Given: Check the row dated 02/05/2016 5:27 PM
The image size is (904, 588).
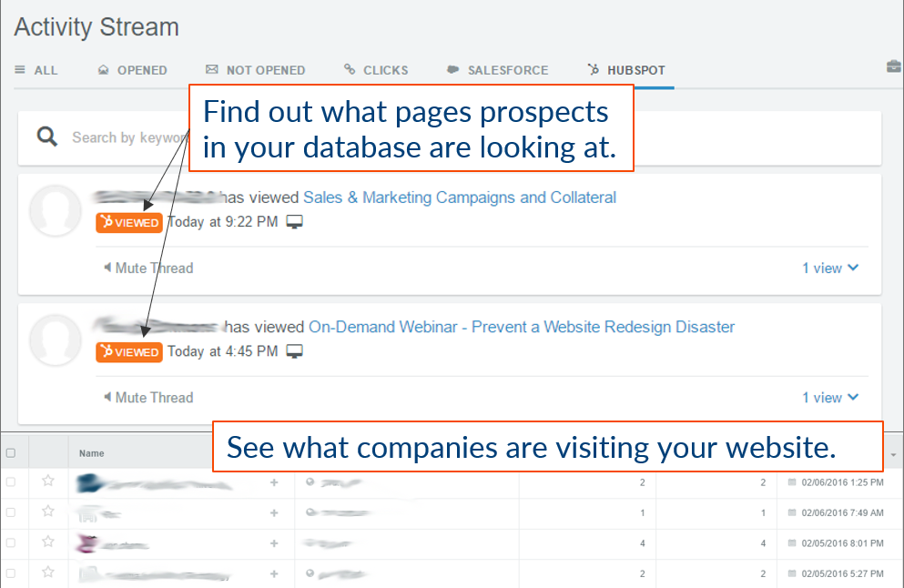Looking at the screenshot, I should click(x=10, y=573).
